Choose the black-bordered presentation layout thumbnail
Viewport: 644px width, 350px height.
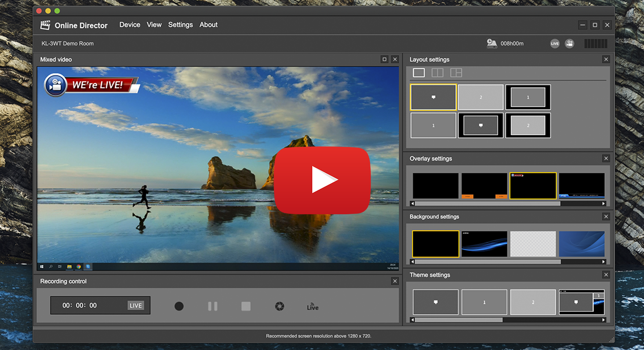pos(481,125)
